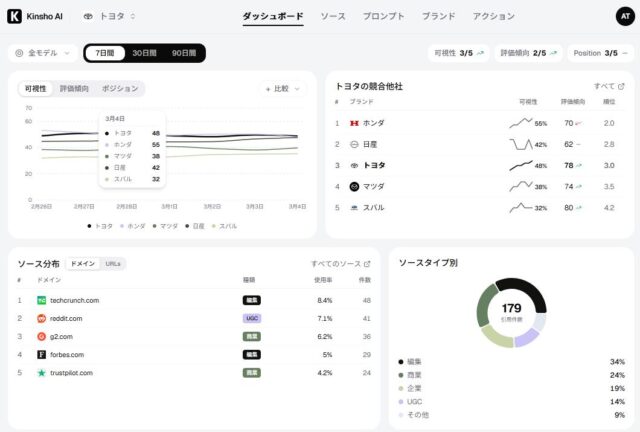Screen dimensions: 640x432
Task: Click the trustpilot.com star favicon
Action: pyautogui.click(x=41, y=373)
